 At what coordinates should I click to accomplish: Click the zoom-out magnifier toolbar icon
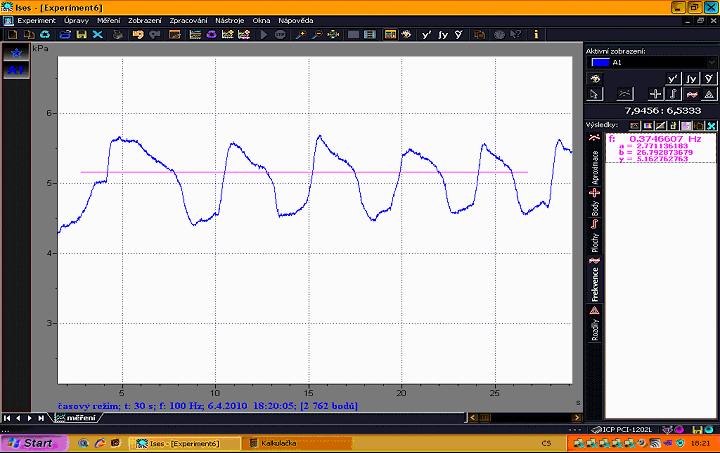[317, 34]
